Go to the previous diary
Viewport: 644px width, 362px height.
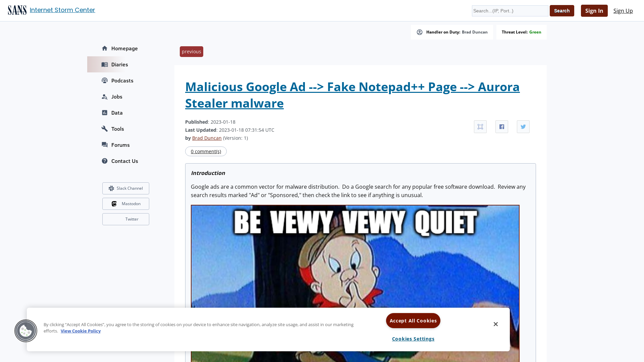tap(192, 52)
